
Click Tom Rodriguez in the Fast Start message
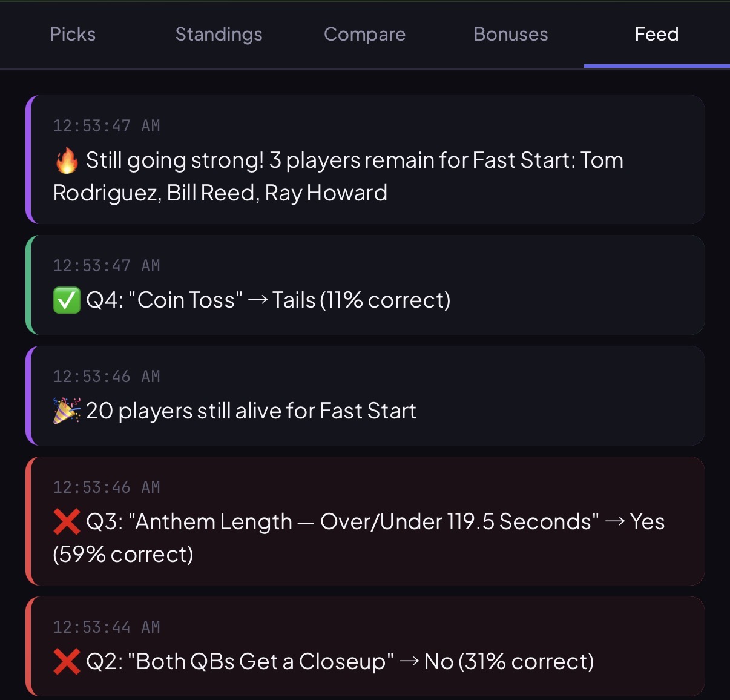click(602, 160)
